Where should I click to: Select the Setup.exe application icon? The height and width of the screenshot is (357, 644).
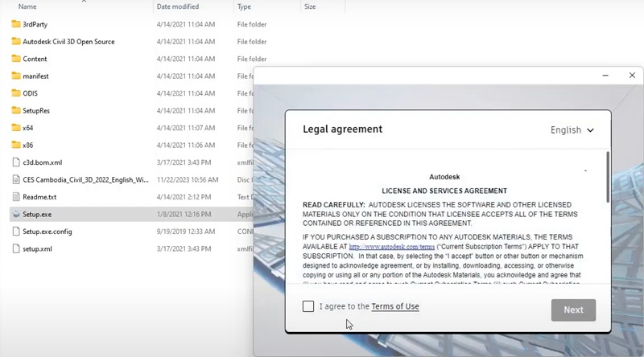[x=16, y=215]
